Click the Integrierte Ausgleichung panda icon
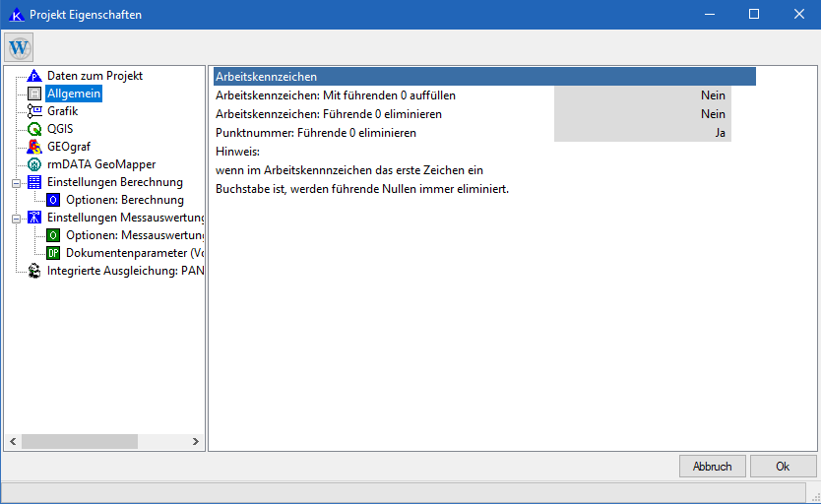This screenshot has height=504, width=821. pos(34,271)
